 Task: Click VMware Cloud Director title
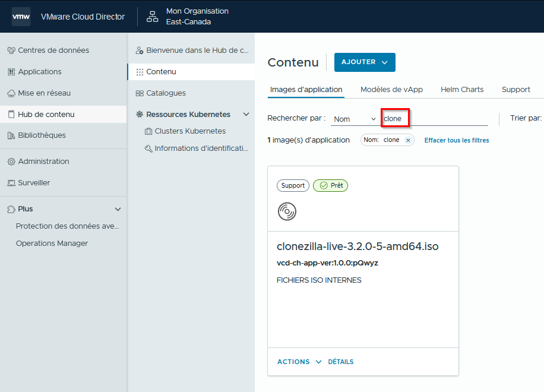[x=83, y=17]
